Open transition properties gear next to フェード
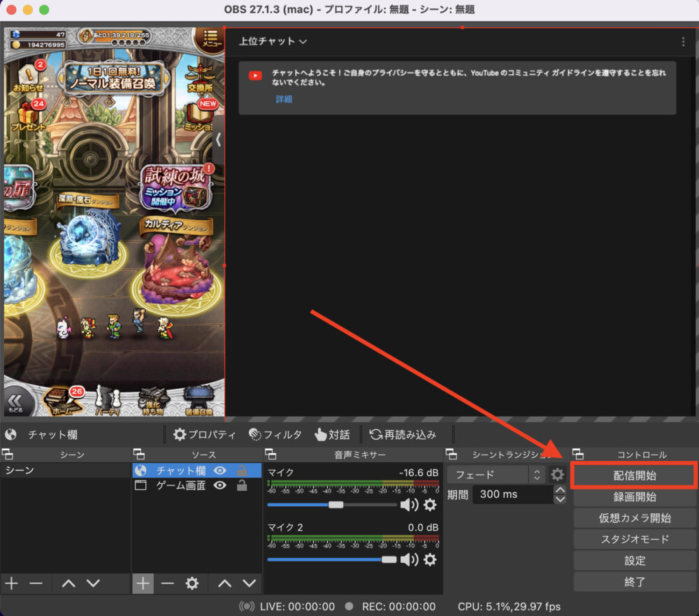 [x=557, y=475]
